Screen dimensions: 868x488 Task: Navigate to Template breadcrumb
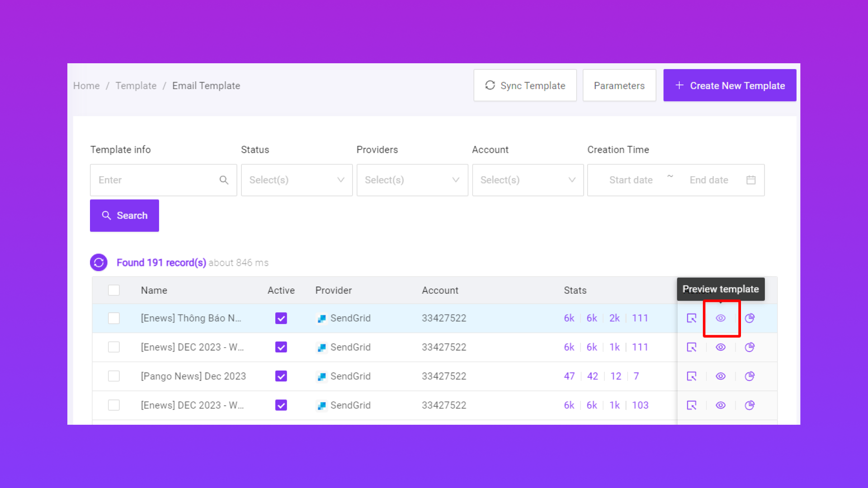pyautogui.click(x=136, y=86)
